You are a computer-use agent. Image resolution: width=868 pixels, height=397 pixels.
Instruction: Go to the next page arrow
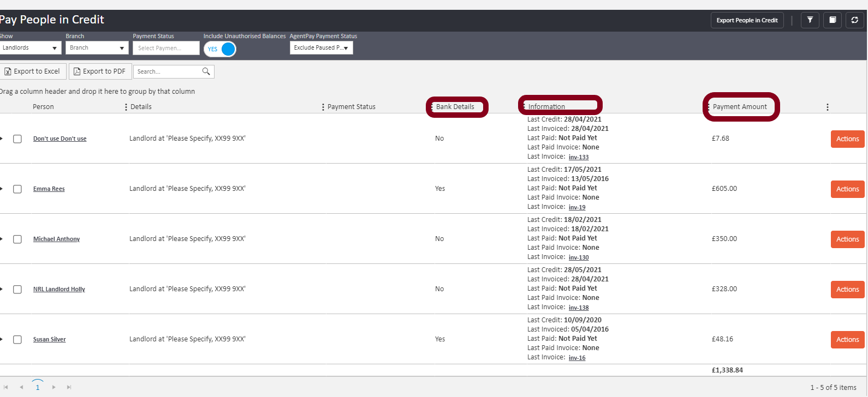(x=53, y=387)
